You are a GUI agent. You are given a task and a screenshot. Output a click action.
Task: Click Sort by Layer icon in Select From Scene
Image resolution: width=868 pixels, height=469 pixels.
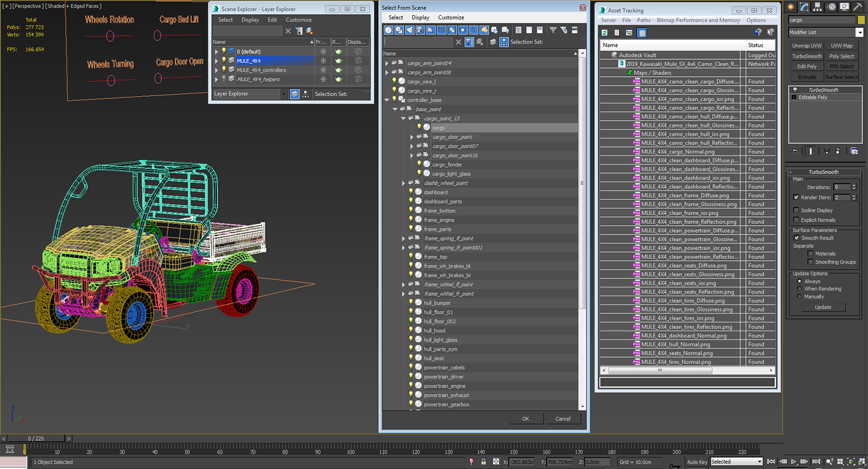493,42
